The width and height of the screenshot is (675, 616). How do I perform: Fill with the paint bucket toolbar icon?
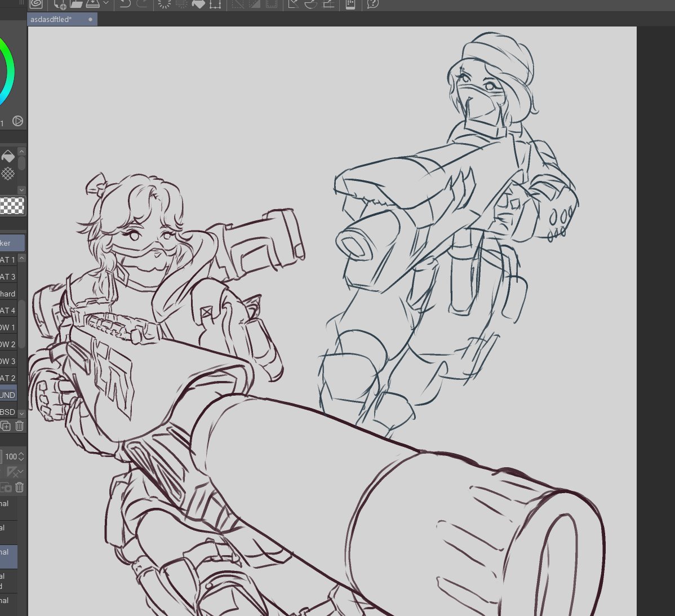(x=198, y=5)
